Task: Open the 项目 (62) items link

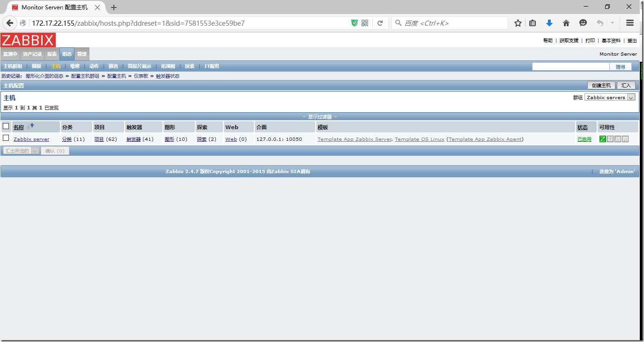Action: [99, 139]
